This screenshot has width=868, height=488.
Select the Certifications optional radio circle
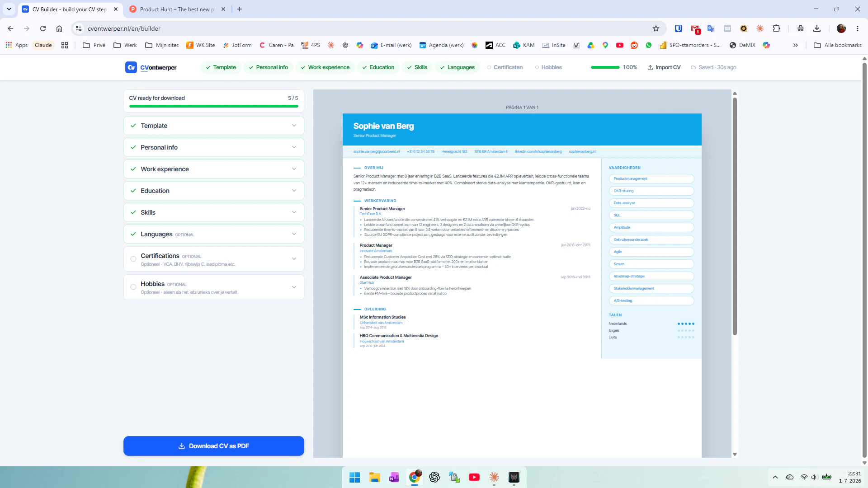[x=133, y=259]
